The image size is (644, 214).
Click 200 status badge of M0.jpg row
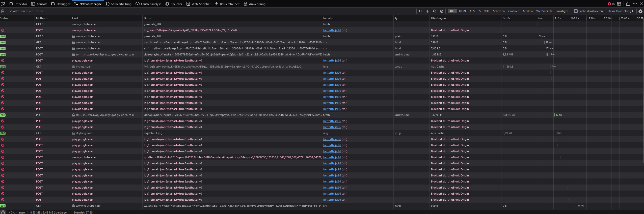coord(3,67)
